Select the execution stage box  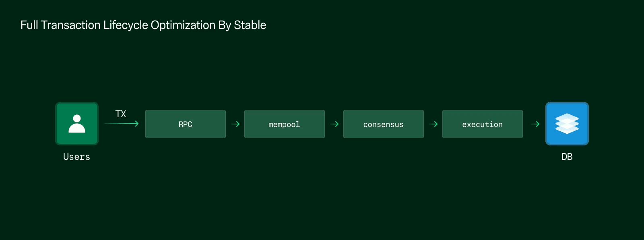pos(482,124)
